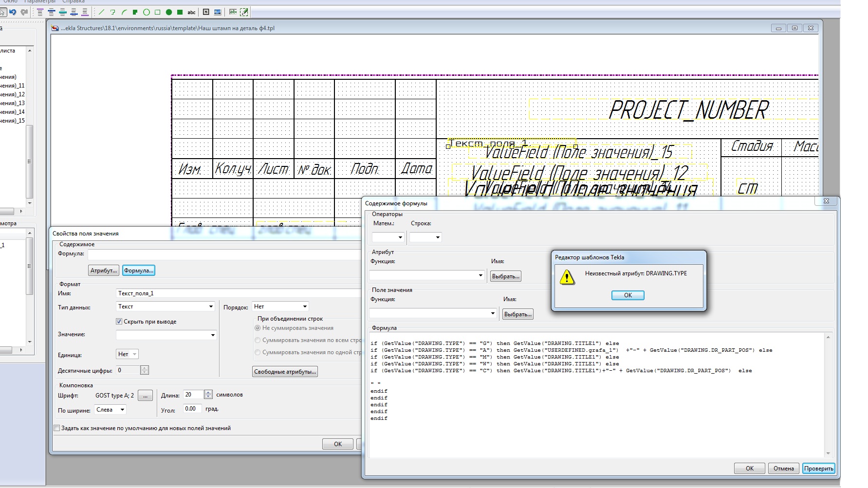Click the 'Проверить' button
Viewport: 868px width, 488px height.
click(818, 468)
